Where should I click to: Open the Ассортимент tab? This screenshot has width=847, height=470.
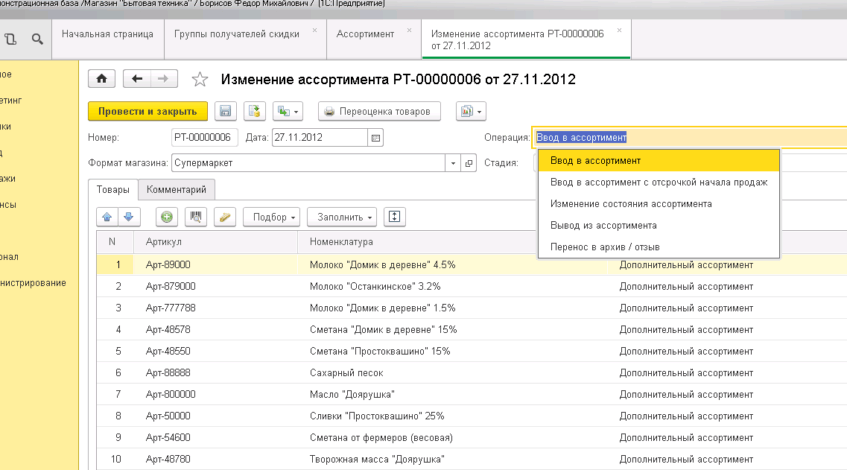[x=365, y=34]
